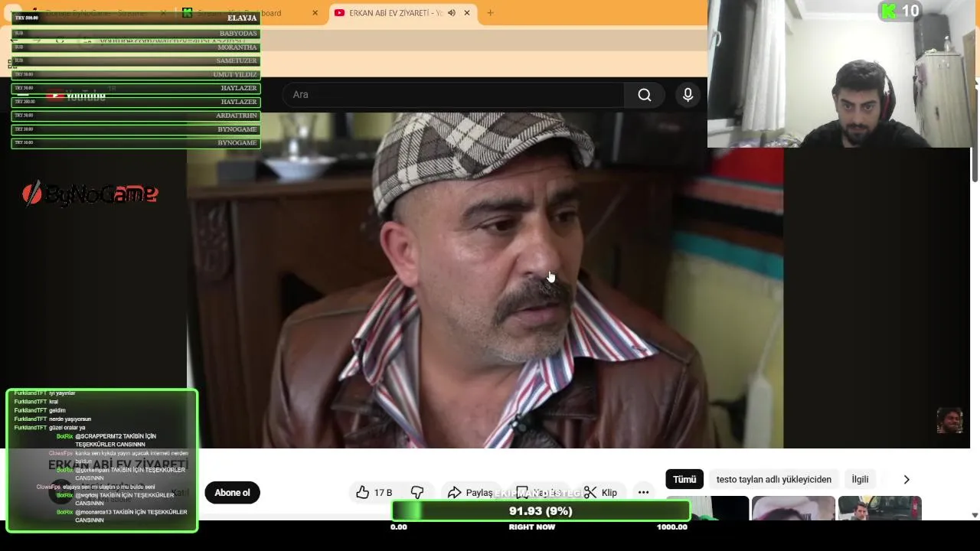
Task: Show more filter chips with right chevron
Action: (906, 479)
